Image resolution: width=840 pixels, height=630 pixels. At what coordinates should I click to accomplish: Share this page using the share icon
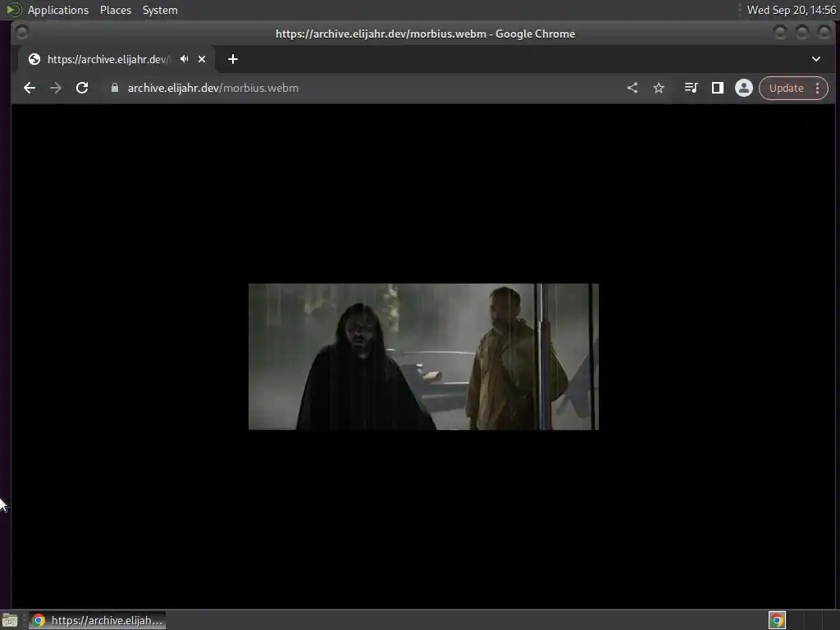coord(632,88)
